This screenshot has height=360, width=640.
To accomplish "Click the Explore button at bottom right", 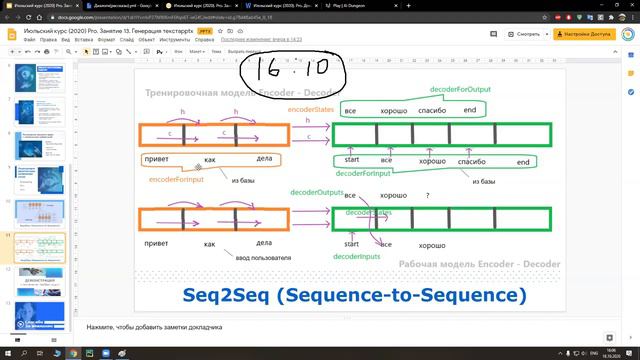I will (609, 338).
